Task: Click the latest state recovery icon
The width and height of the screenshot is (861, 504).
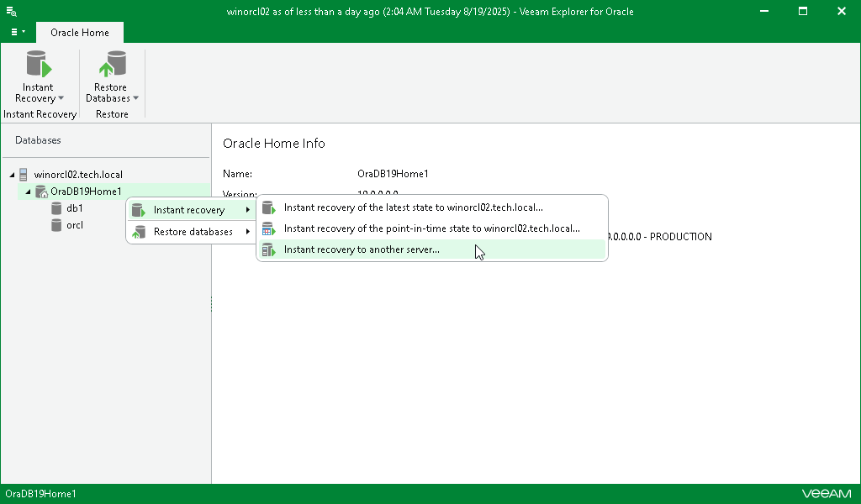Action: coord(269,207)
